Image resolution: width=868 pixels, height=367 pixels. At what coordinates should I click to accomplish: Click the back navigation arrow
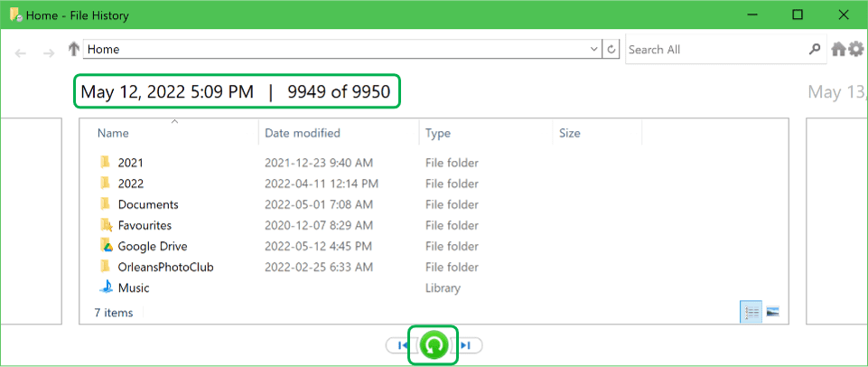coord(21,53)
